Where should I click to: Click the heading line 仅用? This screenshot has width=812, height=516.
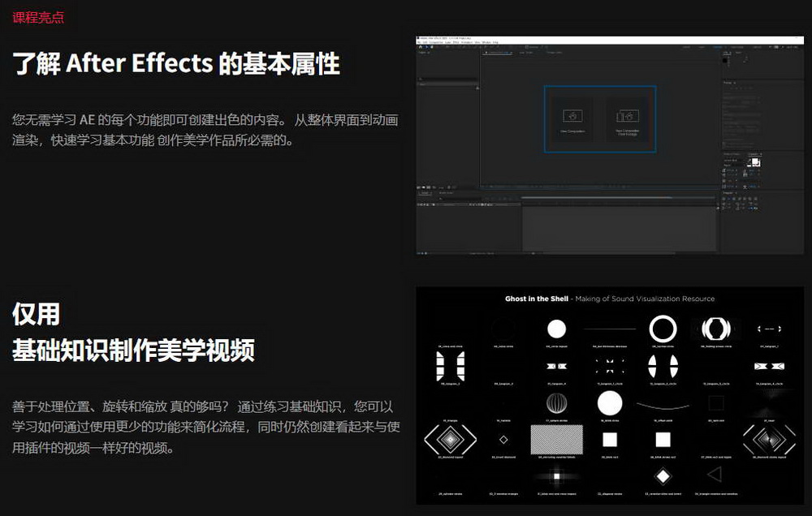36,314
